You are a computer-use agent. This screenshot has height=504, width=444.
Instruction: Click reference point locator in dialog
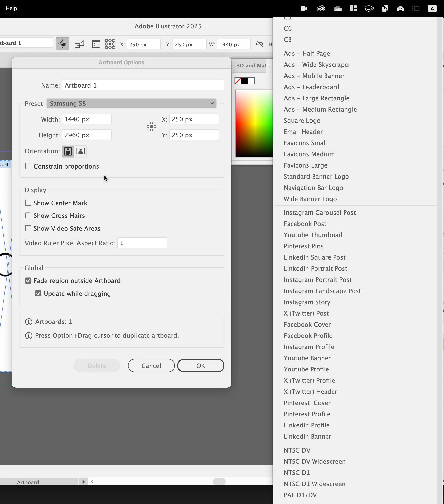(152, 127)
